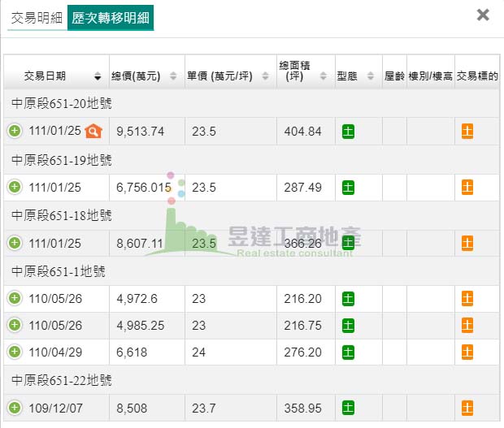Select the 歷次轉移明細 tab
Screen dimensions: 504x428
click(111, 16)
